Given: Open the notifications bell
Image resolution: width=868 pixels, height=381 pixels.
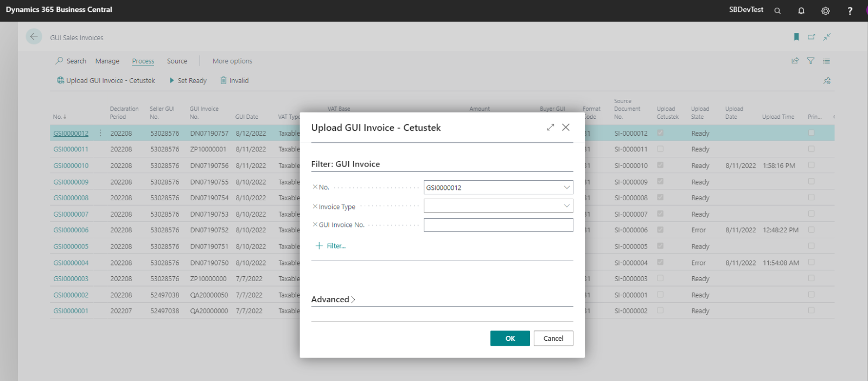Looking at the screenshot, I should pyautogui.click(x=801, y=10).
